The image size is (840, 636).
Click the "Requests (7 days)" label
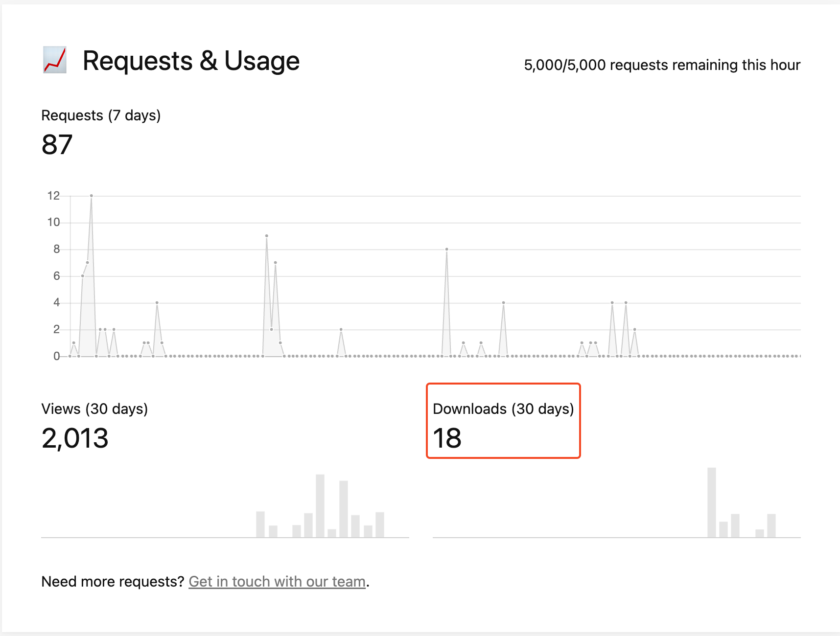point(101,115)
